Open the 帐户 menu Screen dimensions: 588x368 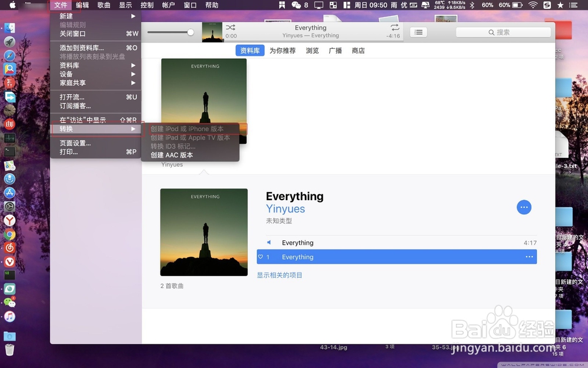tap(168, 5)
